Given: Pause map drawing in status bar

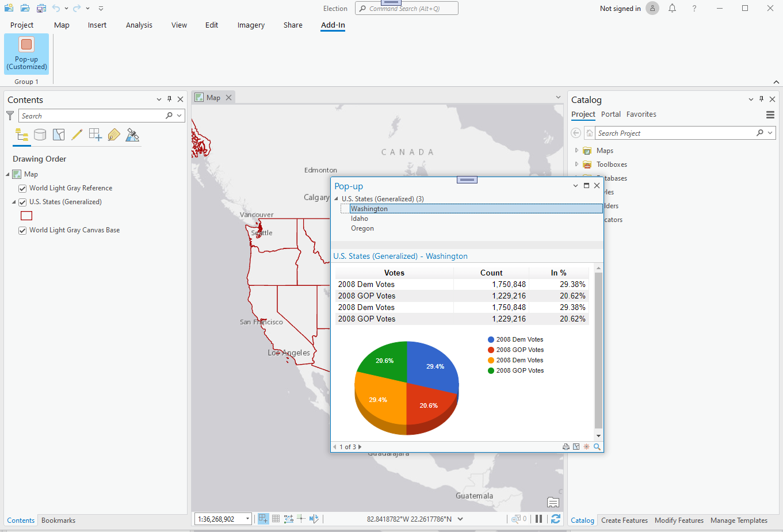Looking at the screenshot, I should [x=539, y=518].
